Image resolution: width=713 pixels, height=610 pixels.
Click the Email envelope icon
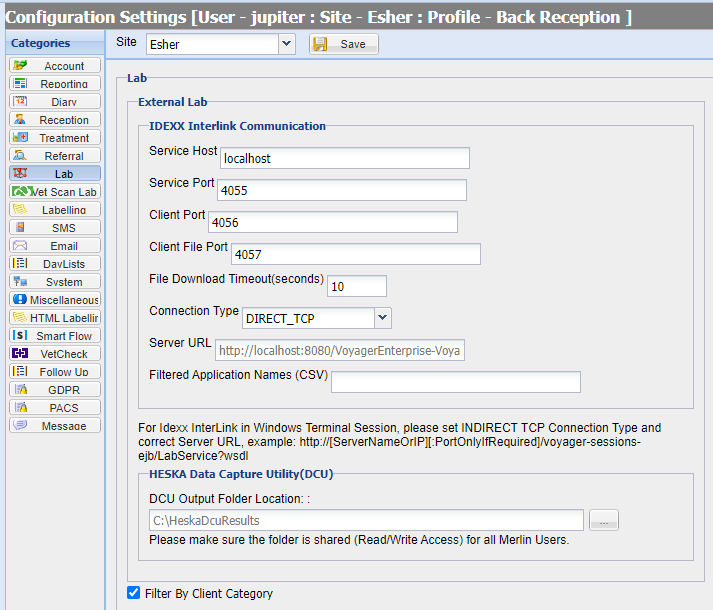click(20, 246)
